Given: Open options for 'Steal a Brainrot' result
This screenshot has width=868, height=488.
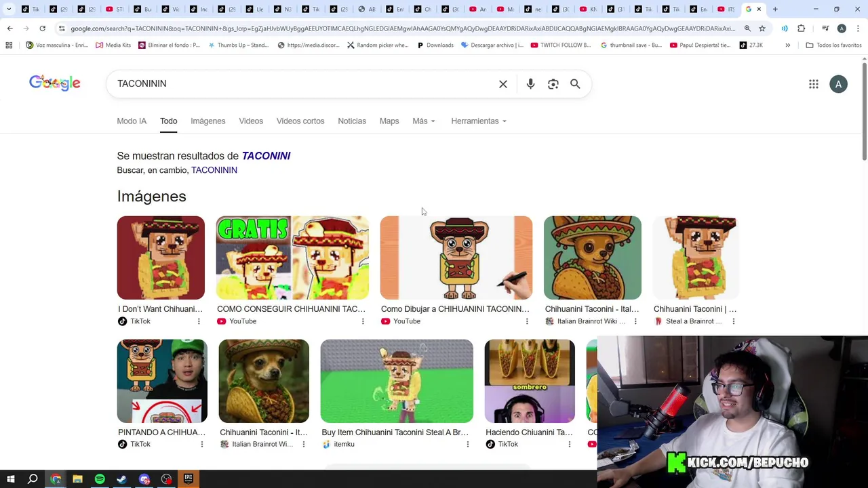Looking at the screenshot, I should point(733,321).
